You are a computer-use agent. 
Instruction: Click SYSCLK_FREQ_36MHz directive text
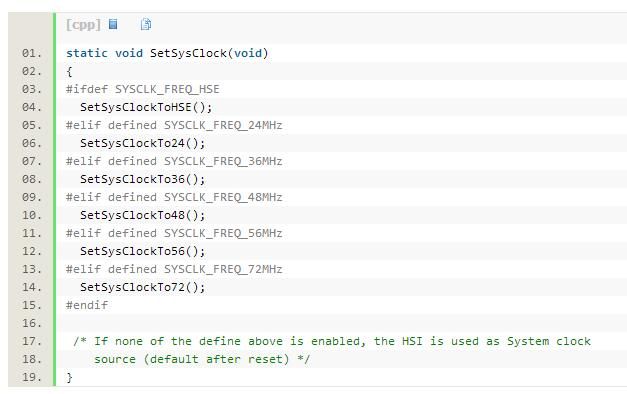pos(223,161)
